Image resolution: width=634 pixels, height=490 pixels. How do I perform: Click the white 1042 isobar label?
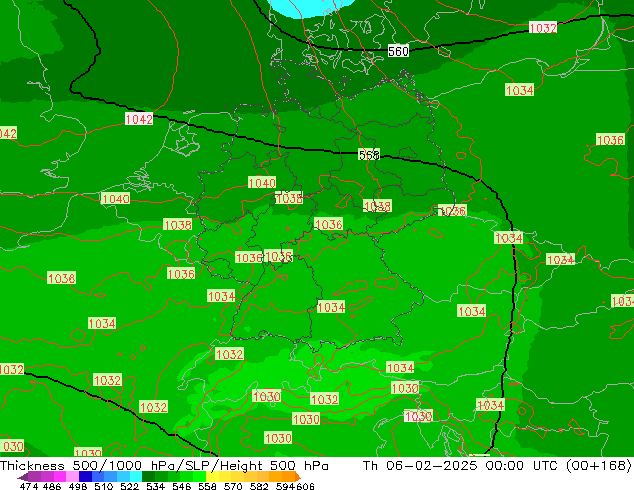139,119
